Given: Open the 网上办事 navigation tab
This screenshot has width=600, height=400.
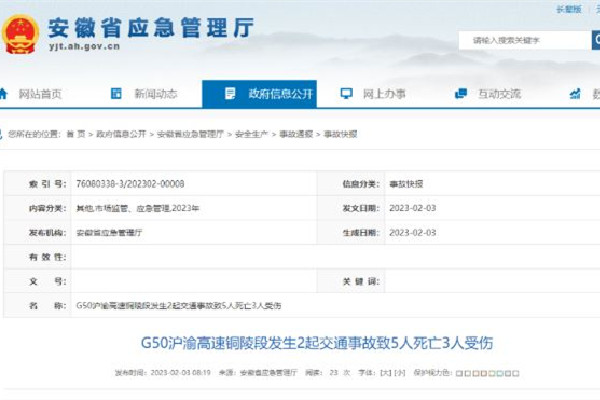Looking at the screenshot, I should (384, 94).
